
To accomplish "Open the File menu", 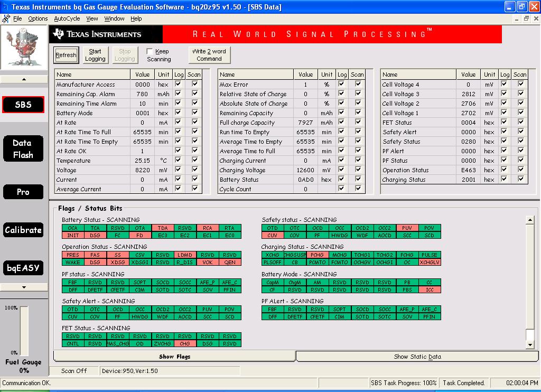I will [17, 18].
